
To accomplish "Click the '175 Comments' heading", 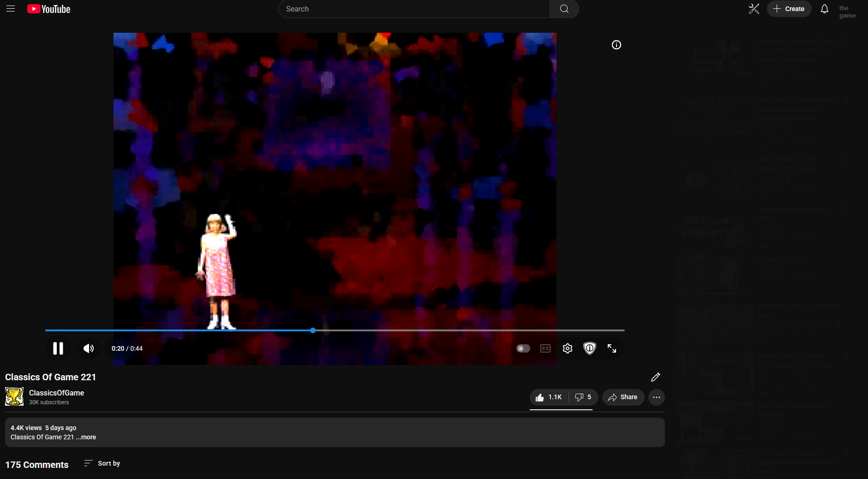I will pyautogui.click(x=36, y=465).
